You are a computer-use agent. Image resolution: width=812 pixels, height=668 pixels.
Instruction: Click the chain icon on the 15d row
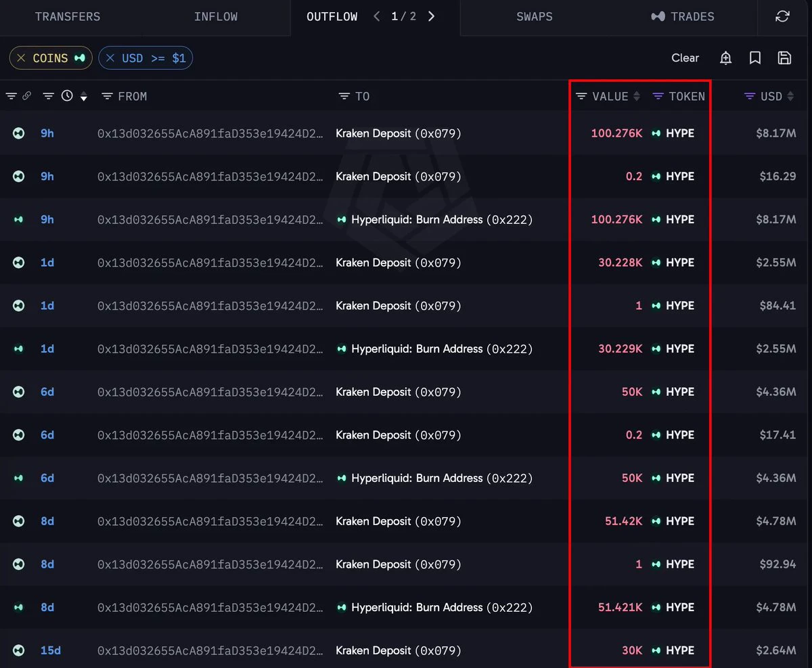tap(18, 651)
